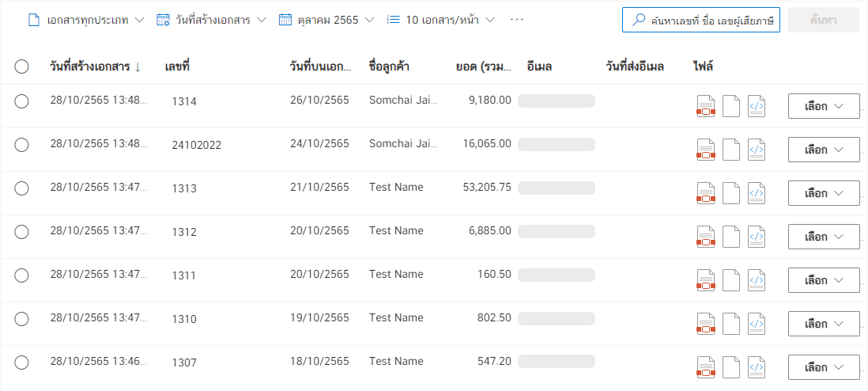Click the ชื่อลูกค้า column header
This screenshot has height=391, width=868.
pyautogui.click(x=389, y=67)
